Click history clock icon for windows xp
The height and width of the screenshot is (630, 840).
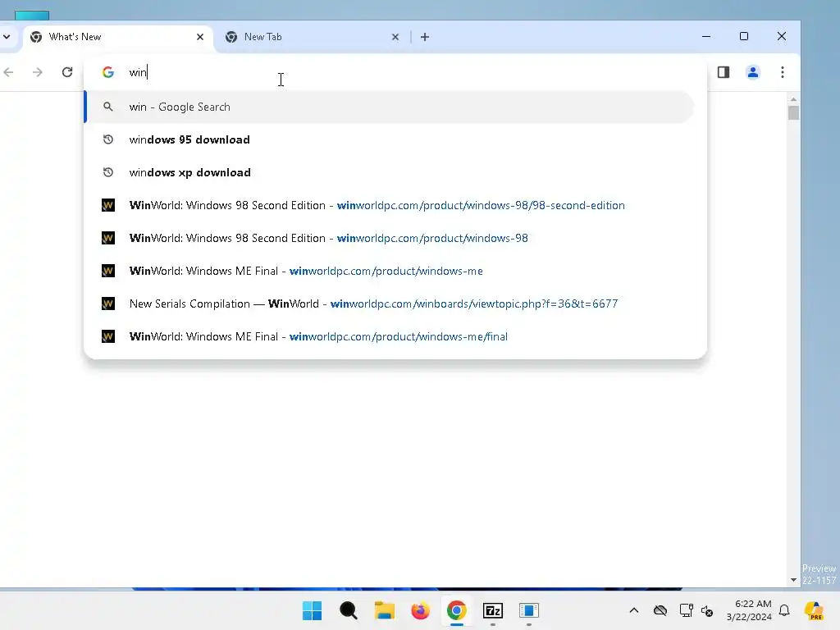(108, 172)
